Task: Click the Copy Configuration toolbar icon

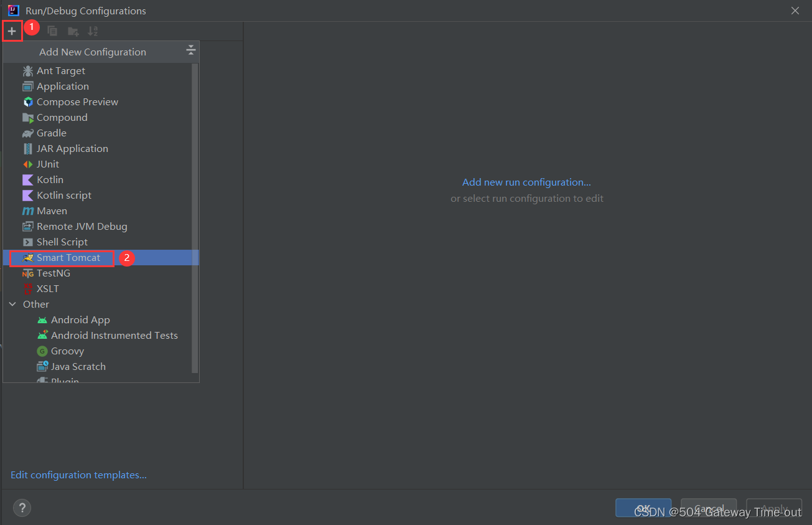Action: tap(52, 31)
